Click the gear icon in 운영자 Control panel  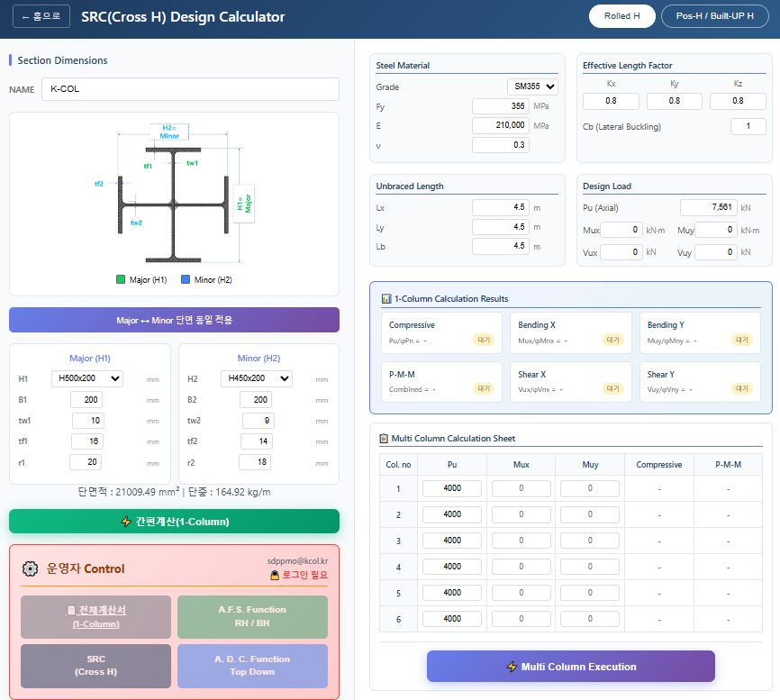coord(29,568)
